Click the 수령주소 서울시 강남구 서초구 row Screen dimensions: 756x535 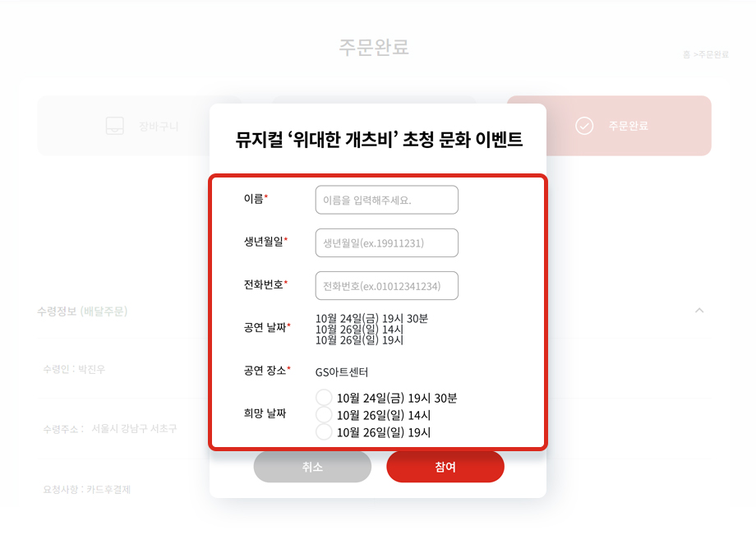click(x=110, y=428)
